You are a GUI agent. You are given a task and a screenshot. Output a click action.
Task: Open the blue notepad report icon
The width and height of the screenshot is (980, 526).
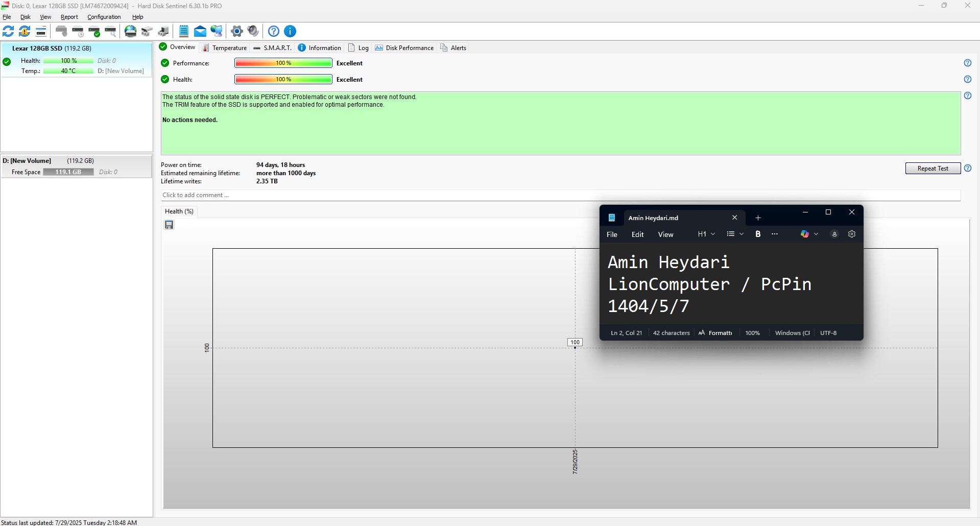point(184,31)
